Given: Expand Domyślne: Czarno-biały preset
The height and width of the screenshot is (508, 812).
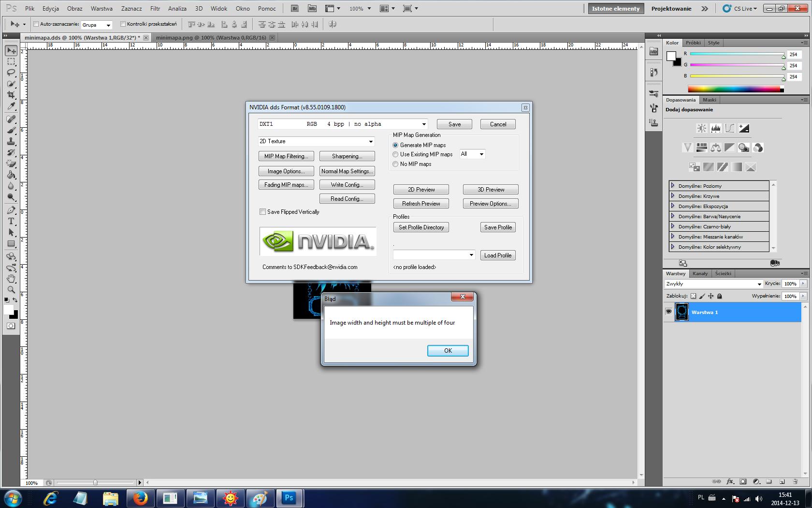Looking at the screenshot, I should click(672, 226).
